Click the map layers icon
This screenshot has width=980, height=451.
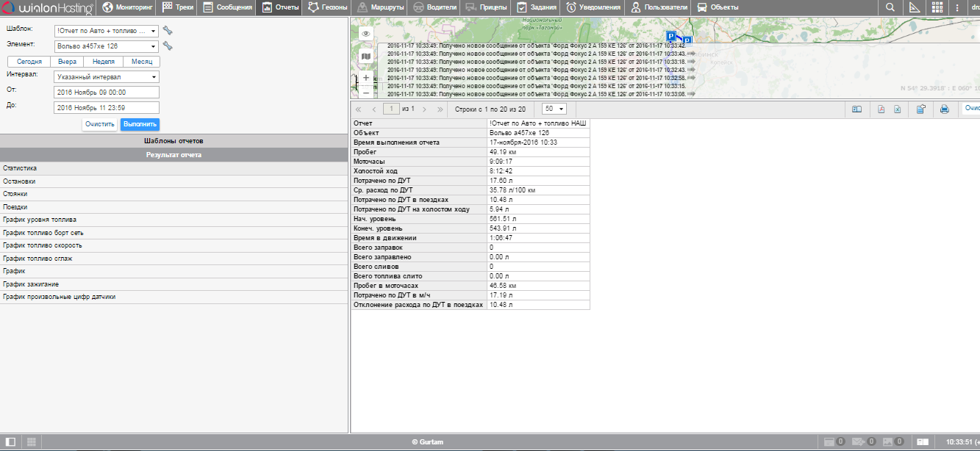coord(366,57)
